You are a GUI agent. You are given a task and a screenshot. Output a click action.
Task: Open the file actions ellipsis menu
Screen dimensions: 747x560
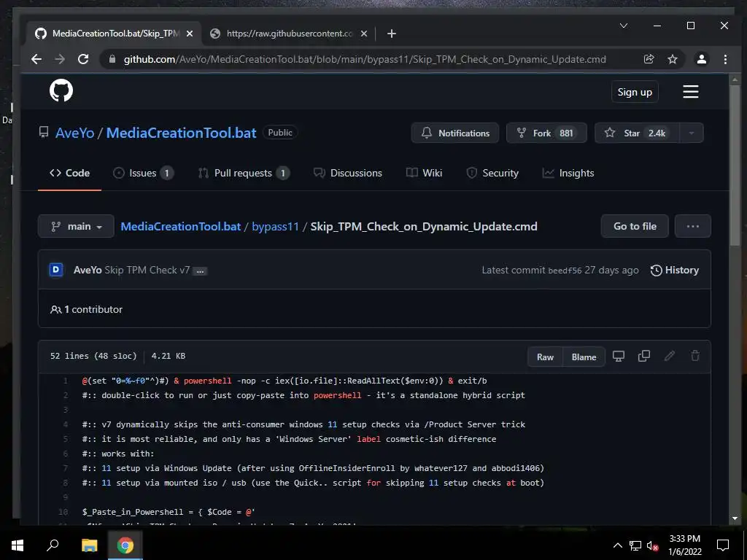693,226
